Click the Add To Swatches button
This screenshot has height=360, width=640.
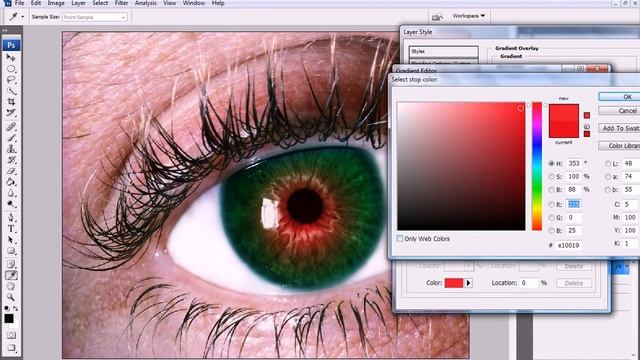point(619,128)
